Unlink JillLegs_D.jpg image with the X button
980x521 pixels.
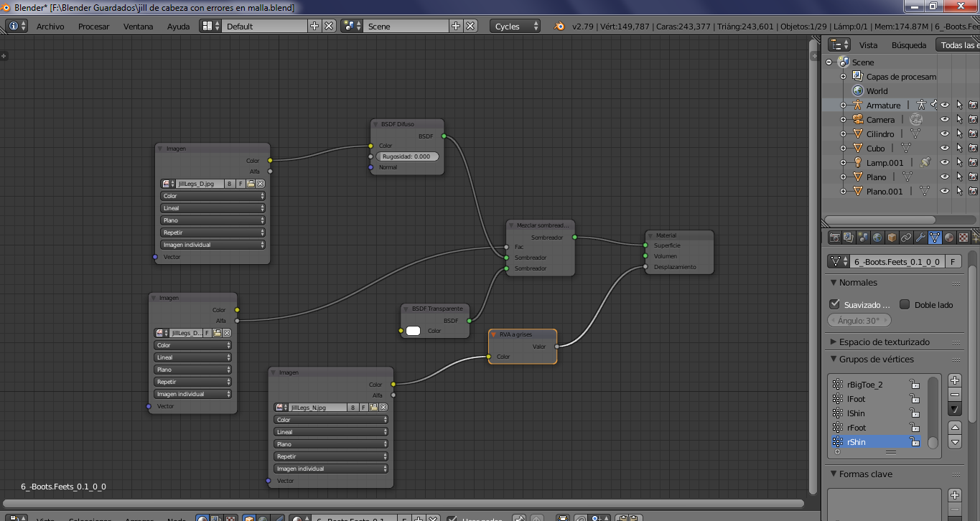pyautogui.click(x=261, y=184)
